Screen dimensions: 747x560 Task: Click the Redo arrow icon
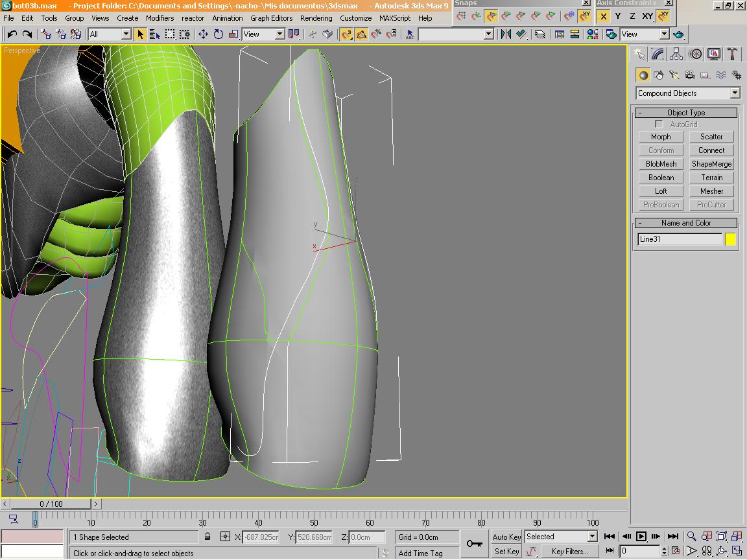[x=27, y=34]
